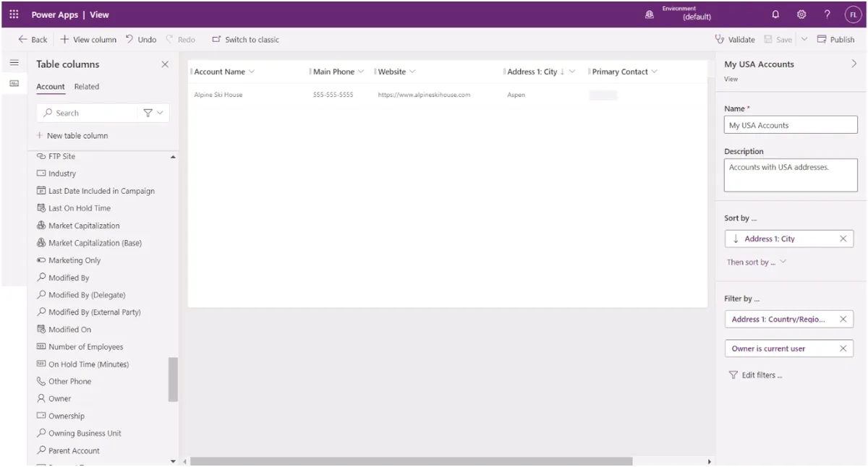Publish the view

coord(836,40)
